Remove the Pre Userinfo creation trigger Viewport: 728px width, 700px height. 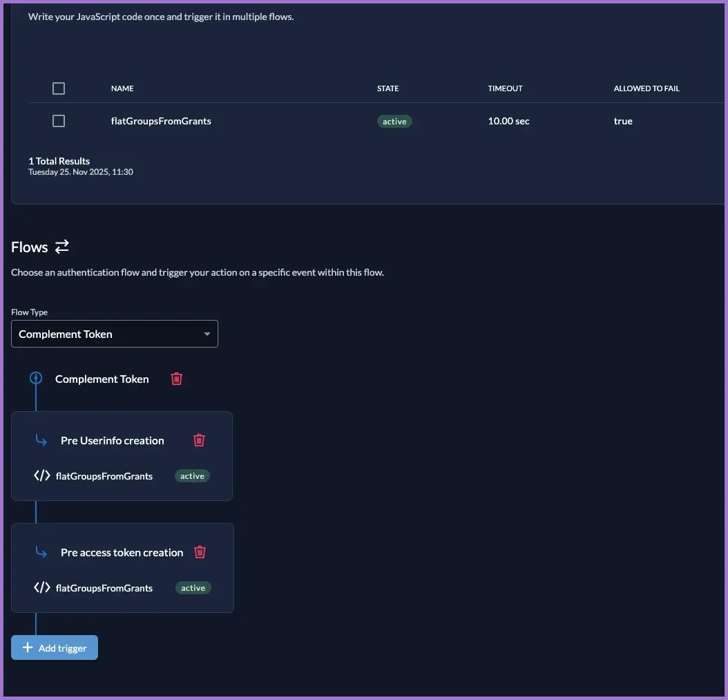tap(199, 440)
